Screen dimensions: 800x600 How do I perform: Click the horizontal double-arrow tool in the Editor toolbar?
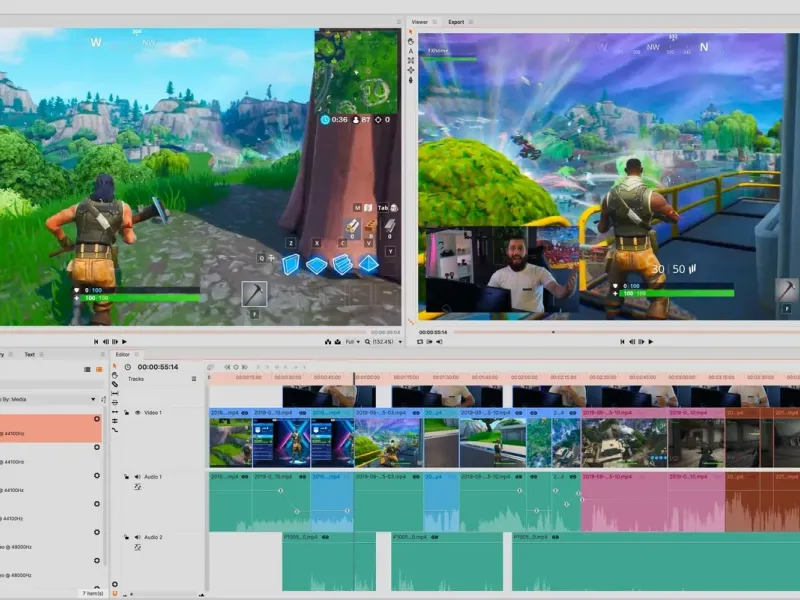point(115,412)
